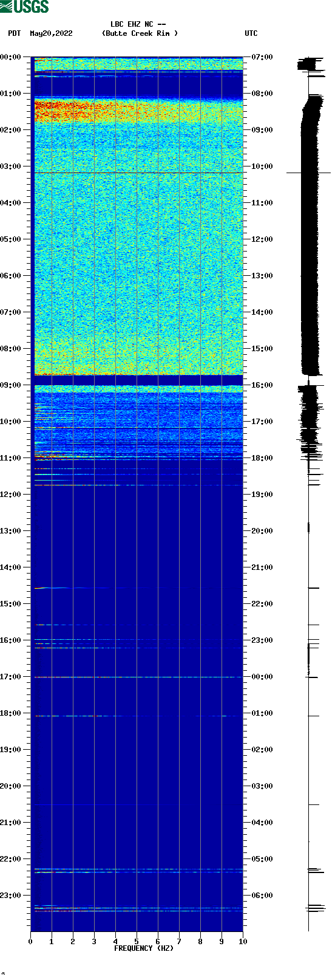The image size is (335, 980).
Task: Click the '21:00' UTC time label
Action: click(262, 567)
